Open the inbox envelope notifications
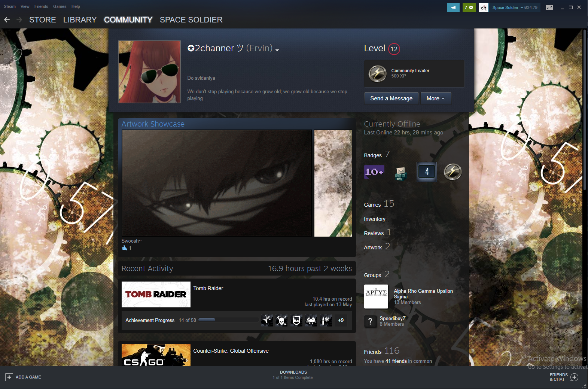 [469, 7]
